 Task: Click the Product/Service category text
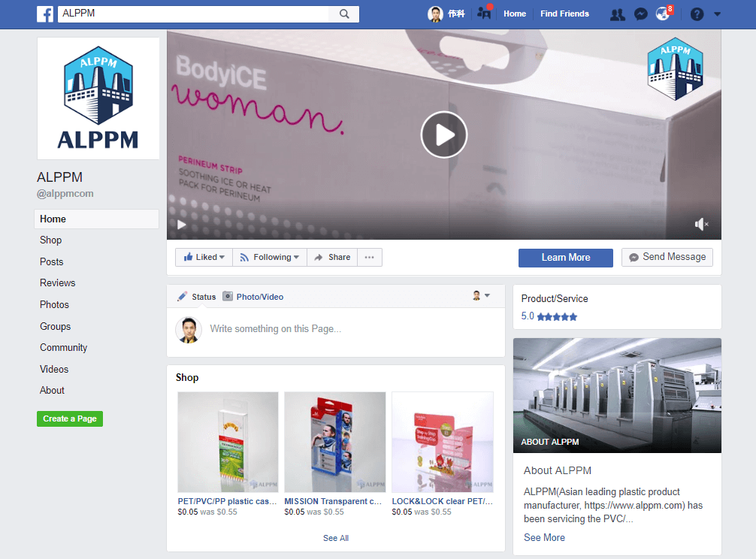pyautogui.click(x=555, y=299)
